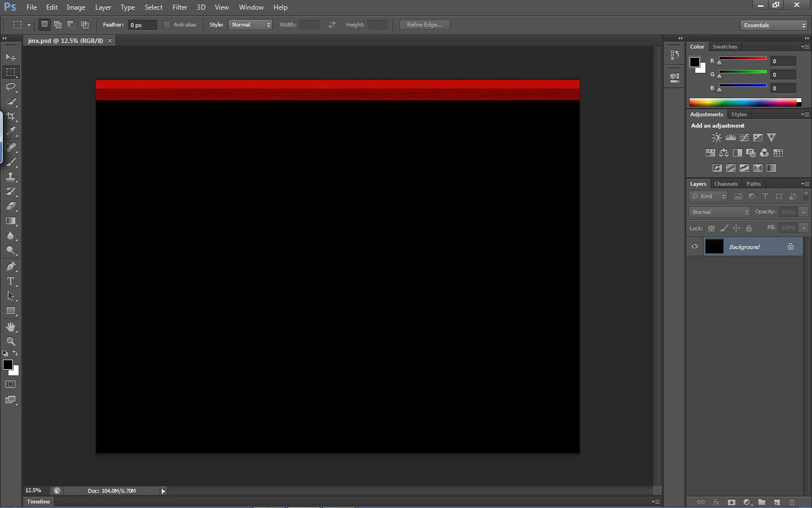Open the Essentials workspace switcher

(774, 25)
